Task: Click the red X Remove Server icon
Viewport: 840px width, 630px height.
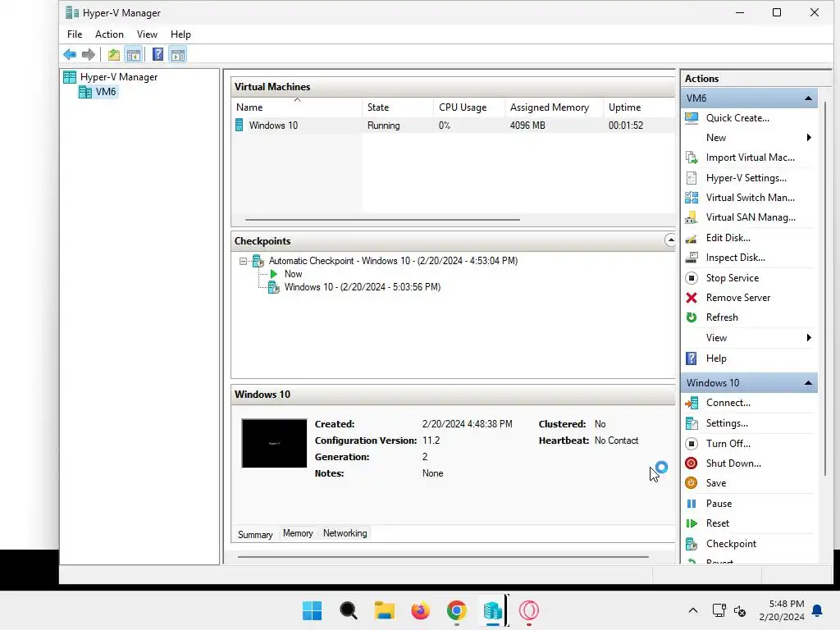Action: point(692,298)
